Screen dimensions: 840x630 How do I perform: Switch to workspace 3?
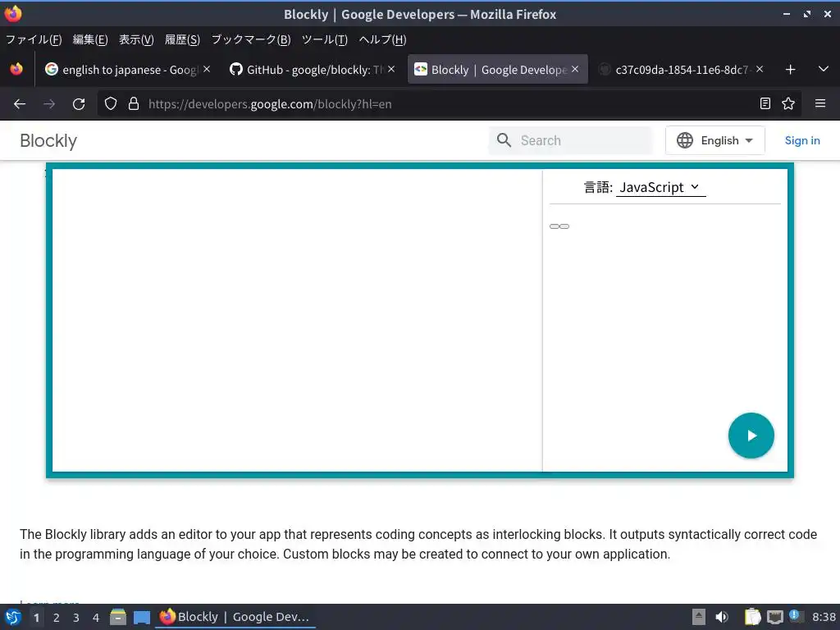[x=76, y=618]
